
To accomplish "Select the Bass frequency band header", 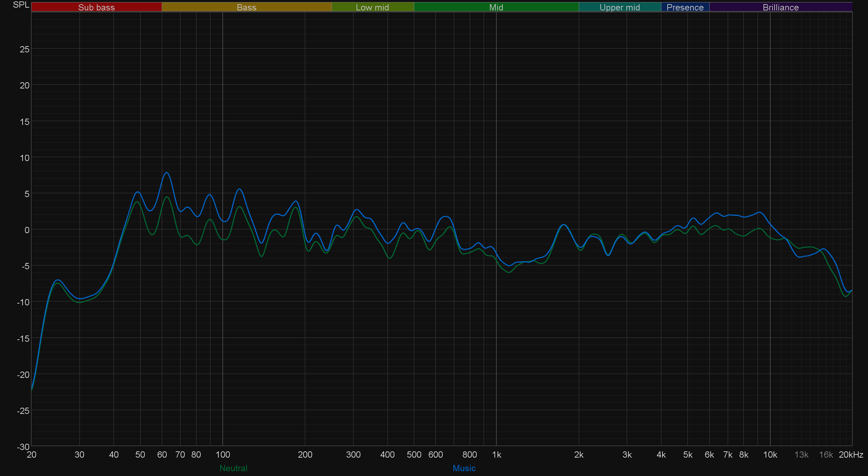I will tap(247, 7).
